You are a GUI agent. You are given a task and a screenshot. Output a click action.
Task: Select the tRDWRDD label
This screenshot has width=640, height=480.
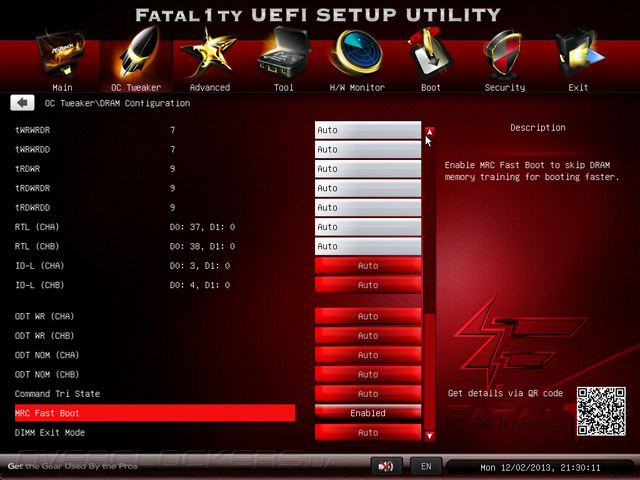(x=33, y=207)
